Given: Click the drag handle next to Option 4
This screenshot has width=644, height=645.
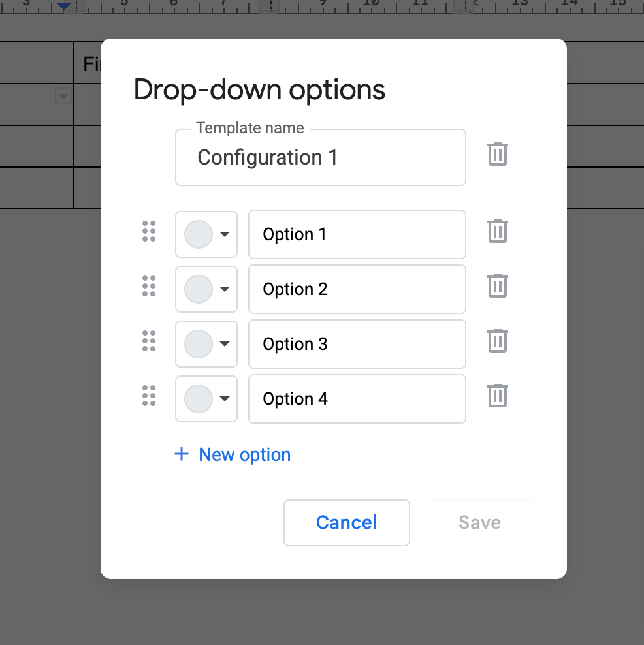Looking at the screenshot, I should [x=149, y=396].
